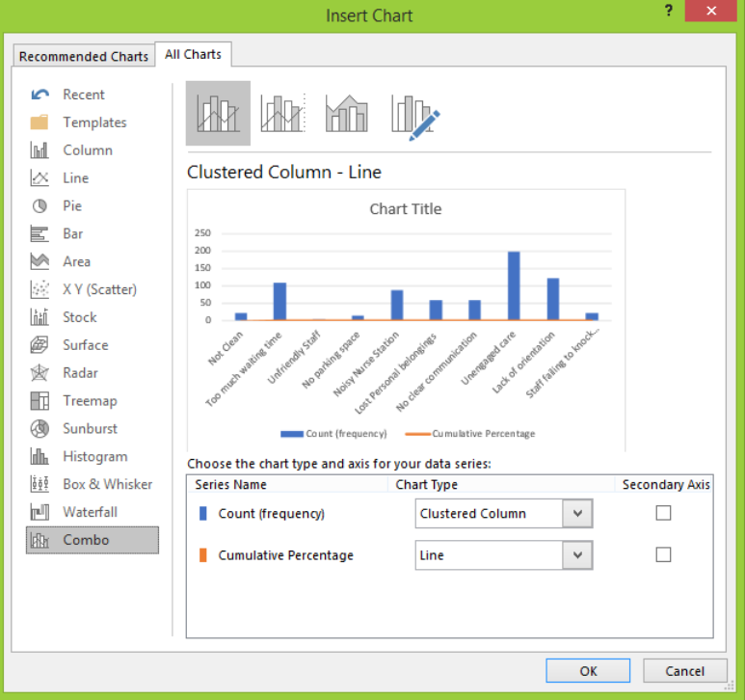Viewport: 745px width, 700px height.
Task: Switch to the Recommended Charts tab
Action: pos(84,56)
